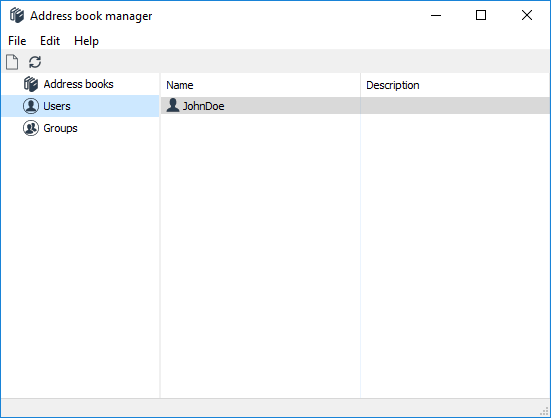
Task: Click the Address books icon in sidebar
Action: pyautogui.click(x=31, y=84)
